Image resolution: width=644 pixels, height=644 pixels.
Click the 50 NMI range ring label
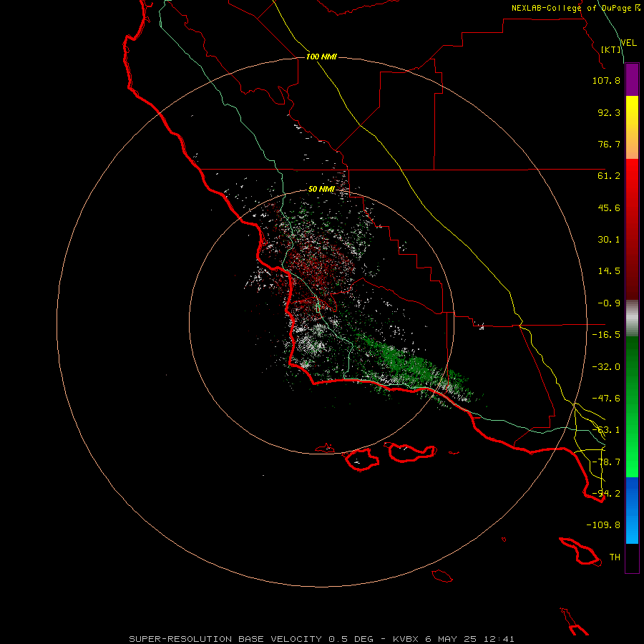point(321,189)
